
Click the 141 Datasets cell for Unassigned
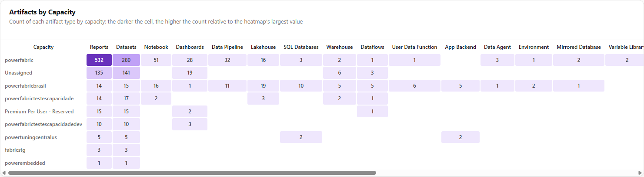tap(126, 73)
